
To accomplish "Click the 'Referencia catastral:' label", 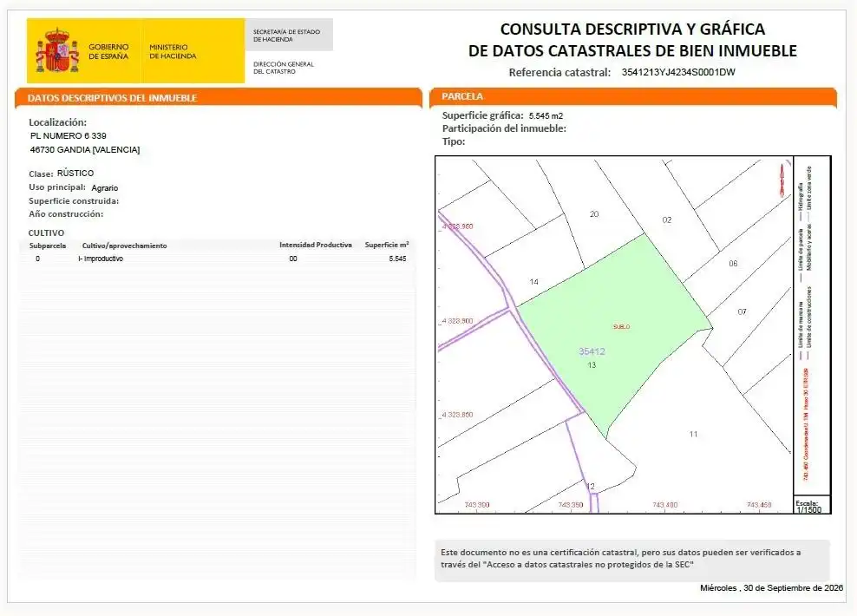I will tap(559, 72).
